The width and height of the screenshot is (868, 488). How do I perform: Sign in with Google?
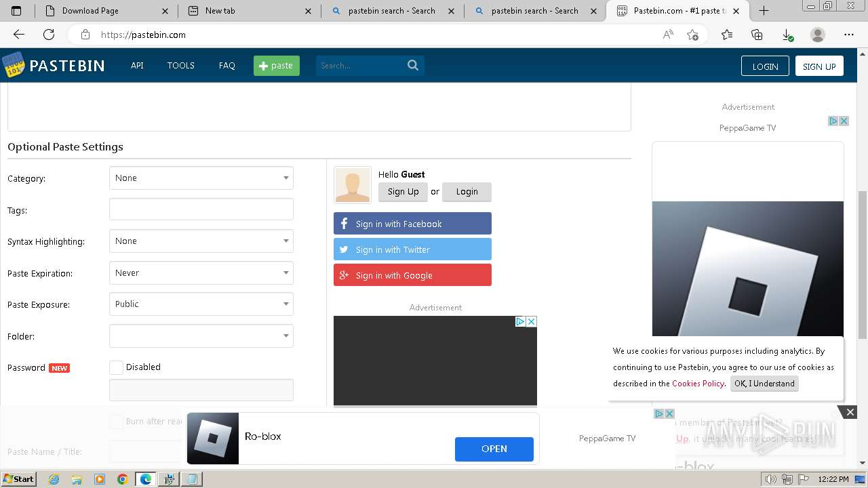tap(412, 275)
